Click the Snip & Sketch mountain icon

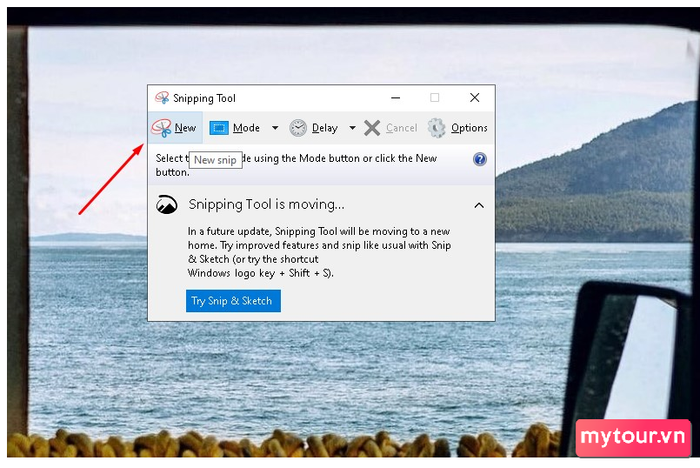(167, 205)
